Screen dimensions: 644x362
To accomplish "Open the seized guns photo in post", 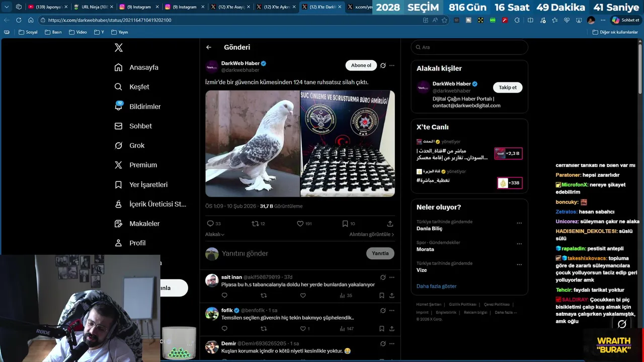I will click(348, 143).
